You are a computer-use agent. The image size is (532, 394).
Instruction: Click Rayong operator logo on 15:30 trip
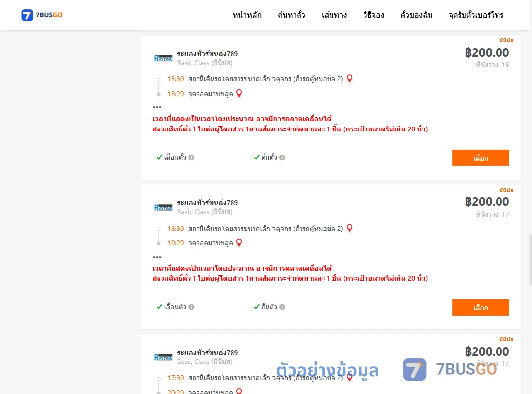[163, 58]
